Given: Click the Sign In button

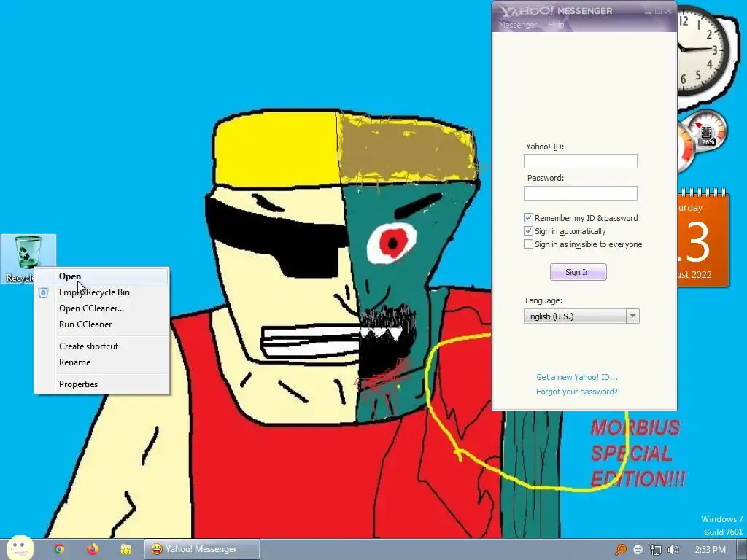Looking at the screenshot, I should pos(578,272).
